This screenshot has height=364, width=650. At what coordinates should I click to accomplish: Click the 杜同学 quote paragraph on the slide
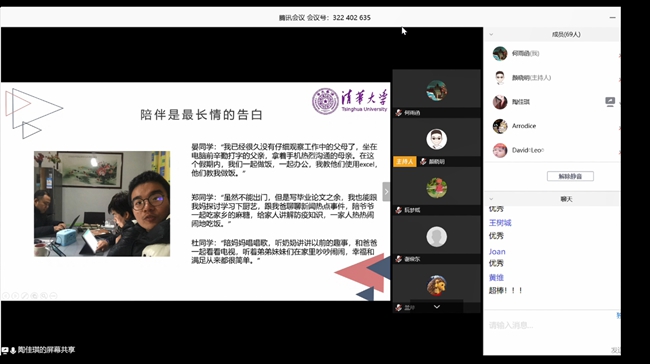click(284, 251)
